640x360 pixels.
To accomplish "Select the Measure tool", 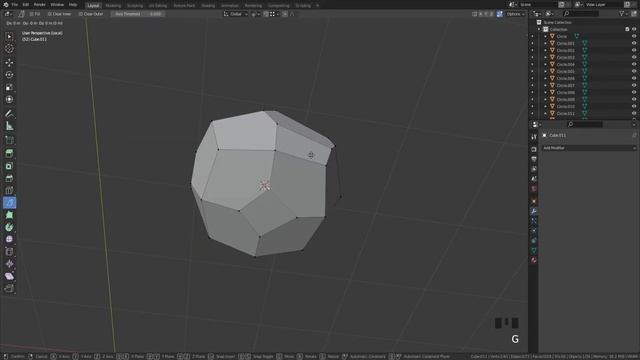I will click(9, 126).
